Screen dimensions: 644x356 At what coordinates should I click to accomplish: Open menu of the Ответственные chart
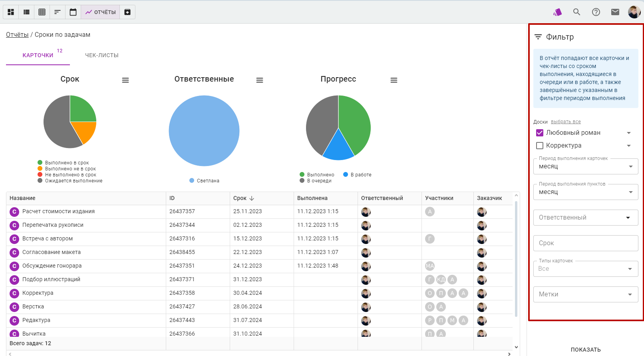(x=260, y=80)
